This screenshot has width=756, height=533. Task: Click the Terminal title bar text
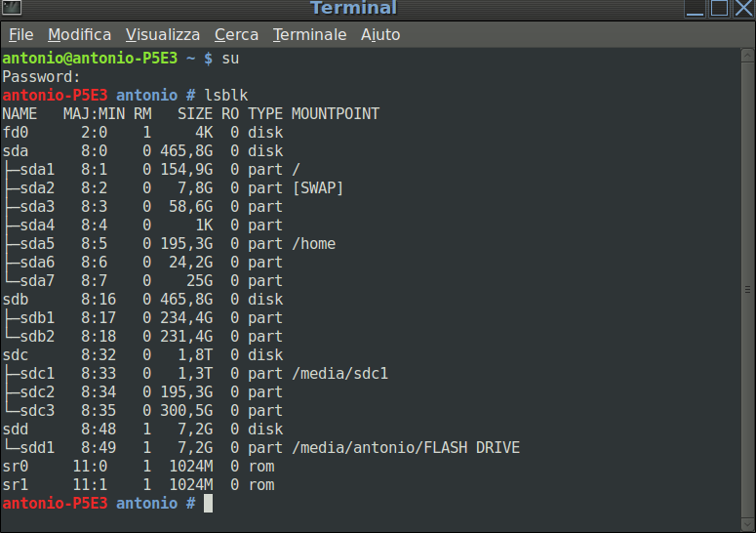coord(353,9)
